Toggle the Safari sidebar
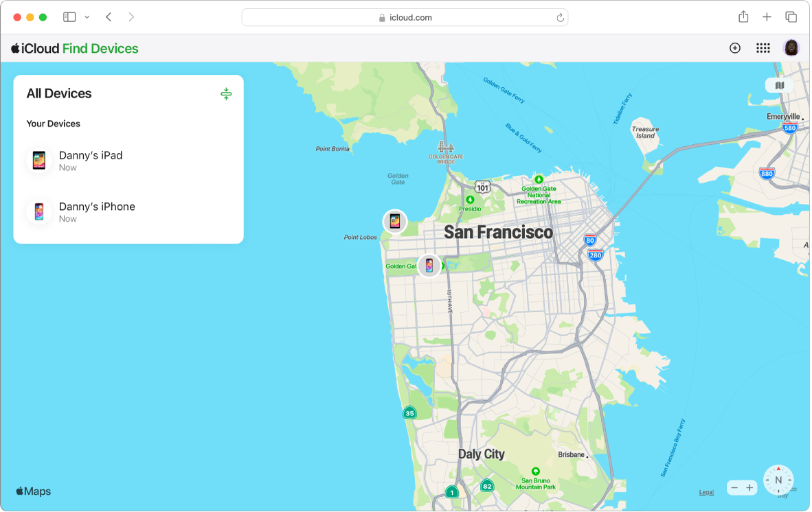812x512 pixels. tap(69, 17)
